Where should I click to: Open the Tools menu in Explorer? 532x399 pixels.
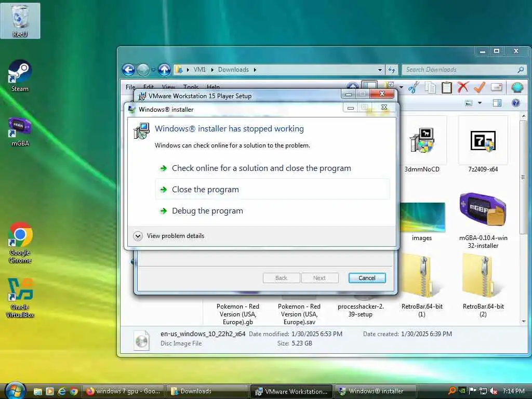[191, 87]
